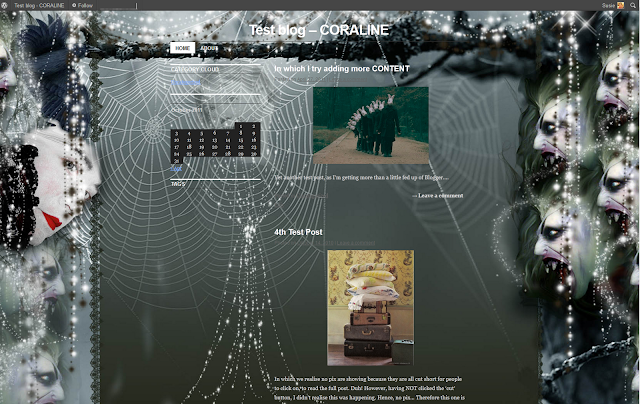
Task: Select the HOME navigation tab
Action: pos(182,48)
